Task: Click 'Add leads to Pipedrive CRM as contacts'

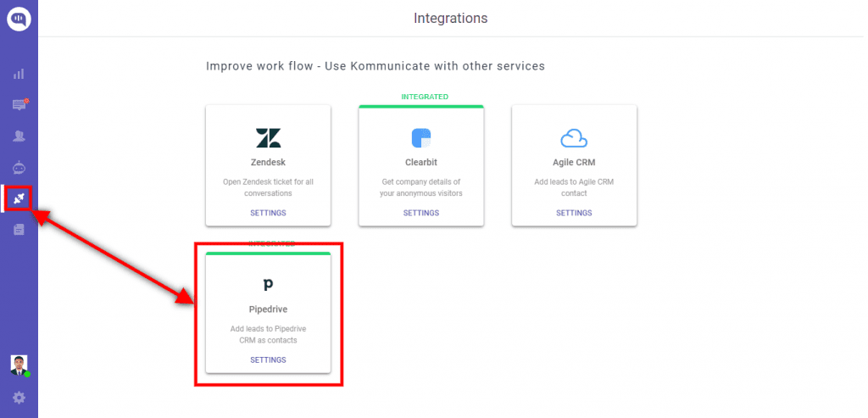Action: pos(268,334)
